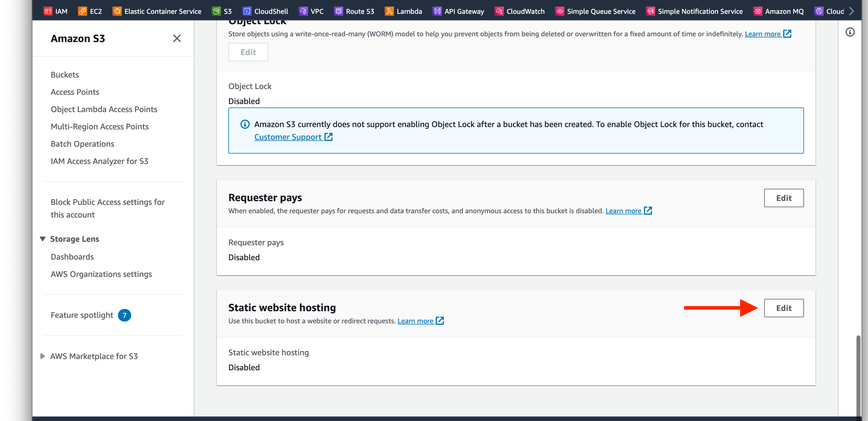The image size is (868, 421).
Task: Launch CloudShell from favorites bar icon
Action: (x=247, y=11)
